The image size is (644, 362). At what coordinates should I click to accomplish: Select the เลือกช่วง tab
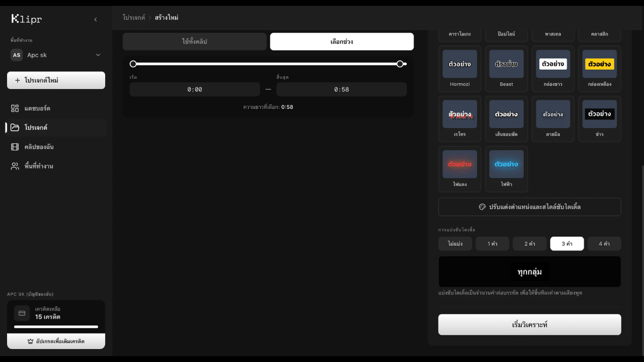(x=342, y=42)
